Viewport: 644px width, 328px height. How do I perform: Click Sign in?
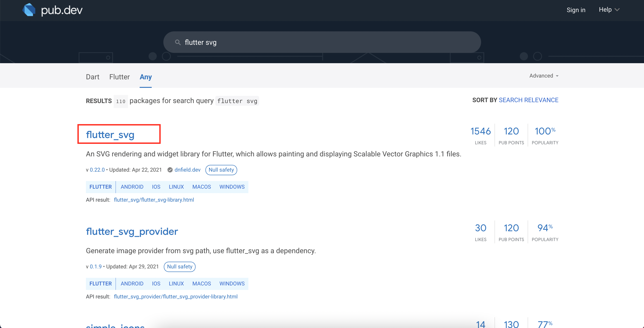[x=576, y=10]
